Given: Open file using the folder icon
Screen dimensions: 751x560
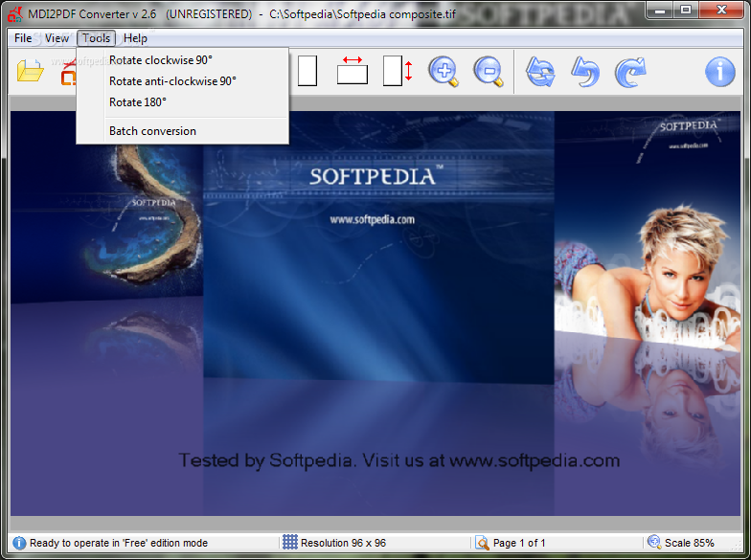Looking at the screenshot, I should tap(31, 71).
